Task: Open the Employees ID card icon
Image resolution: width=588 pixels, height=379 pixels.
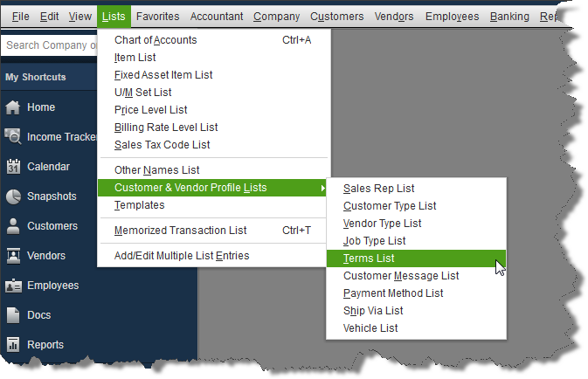Action: [x=13, y=286]
